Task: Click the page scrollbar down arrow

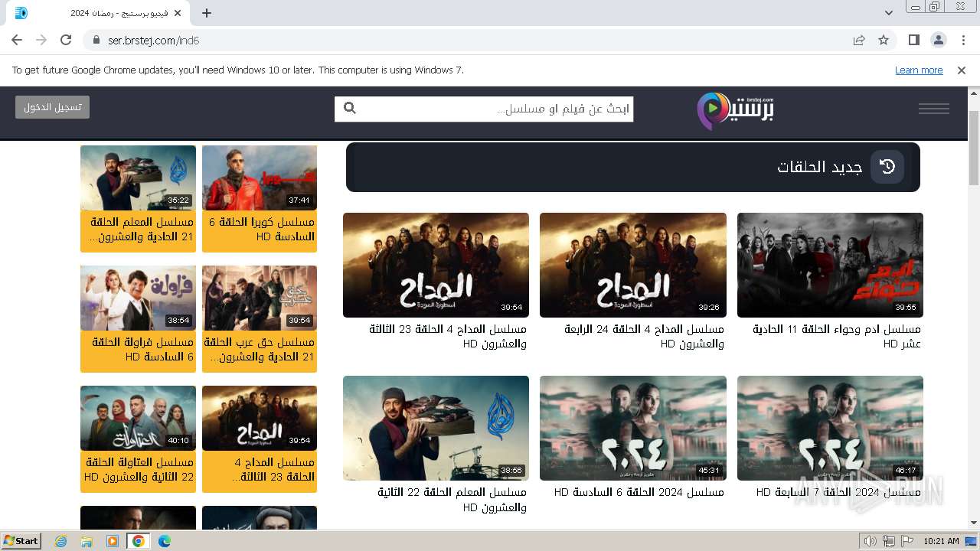Action: coord(974,523)
